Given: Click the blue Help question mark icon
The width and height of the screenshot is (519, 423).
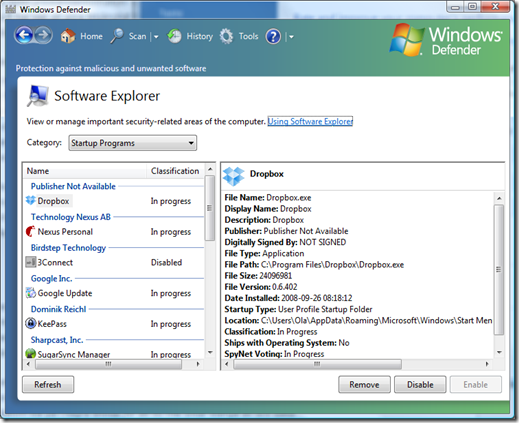Looking at the screenshot, I should tap(273, 36).
